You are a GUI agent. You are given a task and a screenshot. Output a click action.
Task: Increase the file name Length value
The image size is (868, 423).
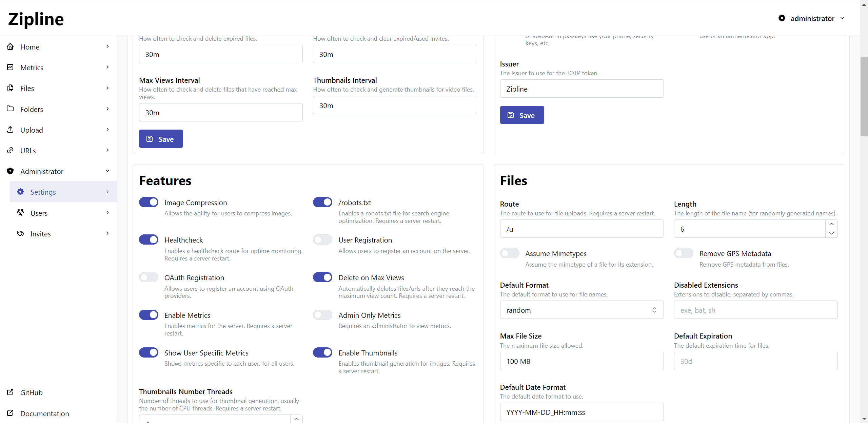tap(831, 224)
